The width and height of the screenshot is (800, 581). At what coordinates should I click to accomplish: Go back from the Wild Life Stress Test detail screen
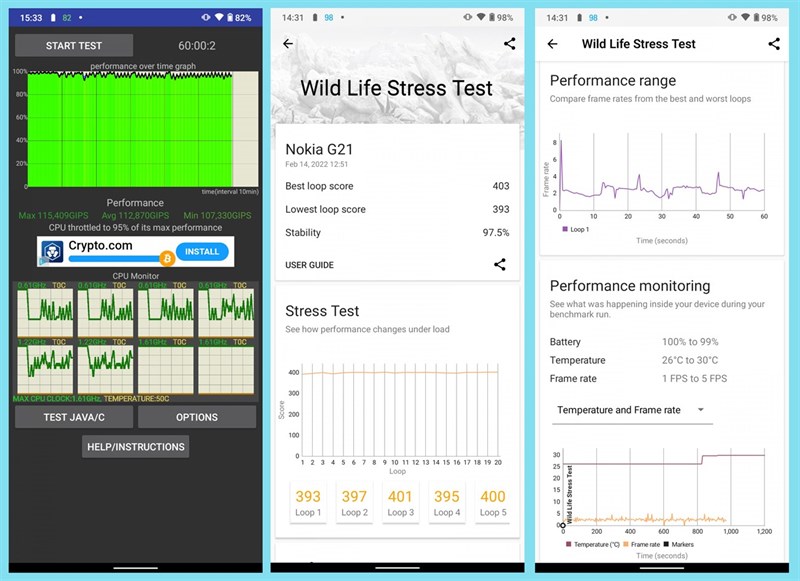[x=553, y=44]
